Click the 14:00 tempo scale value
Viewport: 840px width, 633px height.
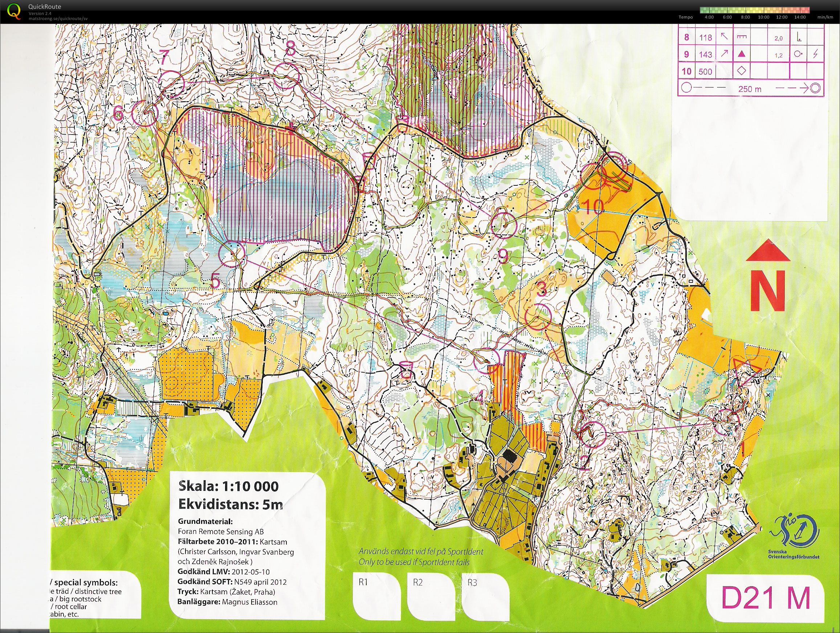point(800,17)
